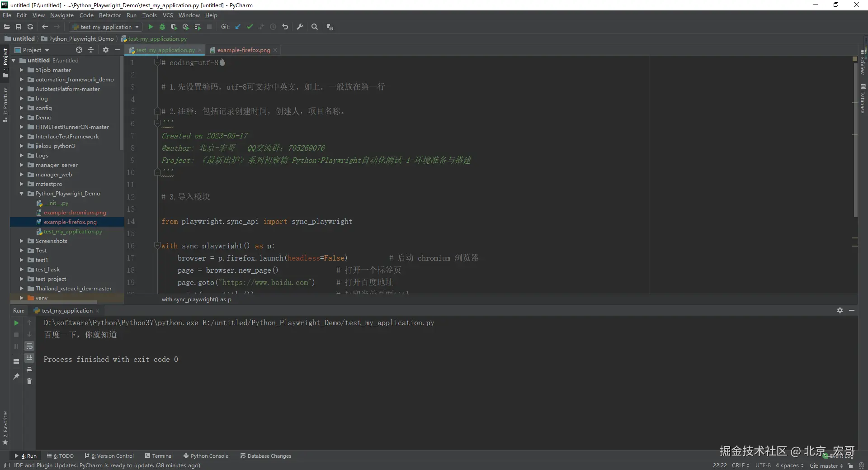Click the Profile run icon in toolbar

pyautogui.click(x=185, y=27)
